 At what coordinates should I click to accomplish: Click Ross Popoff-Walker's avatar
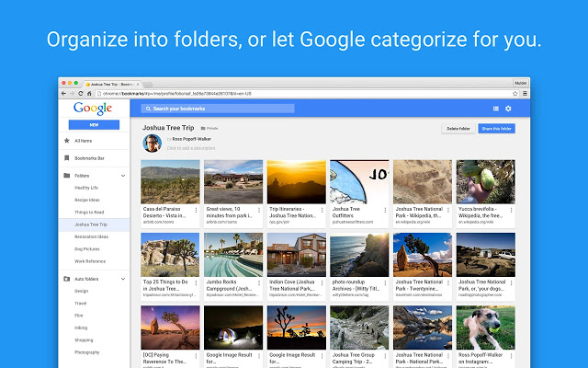pyautogui.click(x=152, y=144)
